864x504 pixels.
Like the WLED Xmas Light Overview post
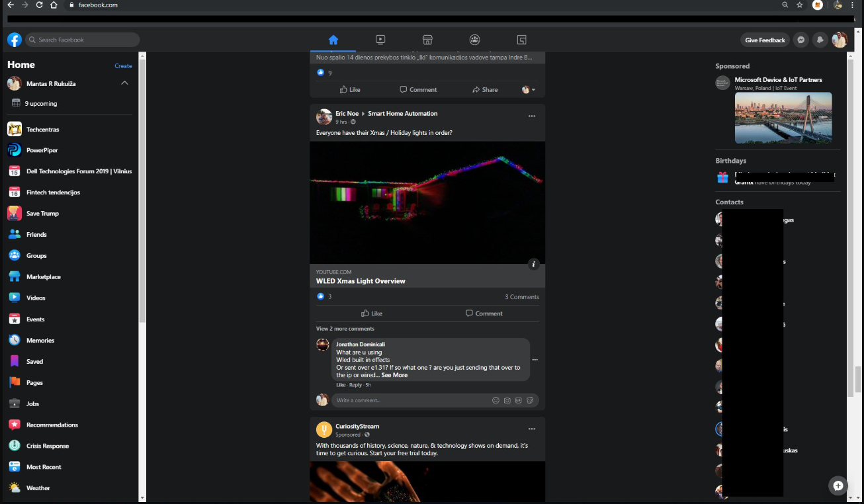coord(371,314)
